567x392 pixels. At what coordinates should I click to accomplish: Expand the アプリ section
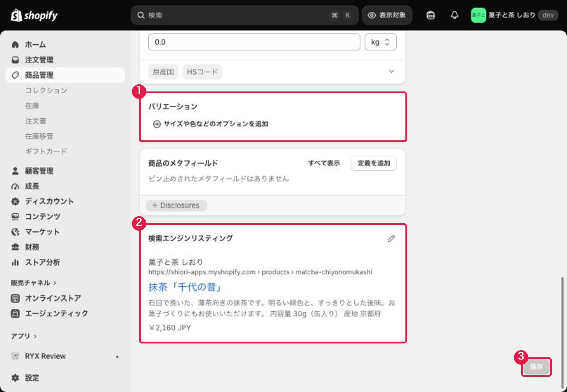coord(24,336)
